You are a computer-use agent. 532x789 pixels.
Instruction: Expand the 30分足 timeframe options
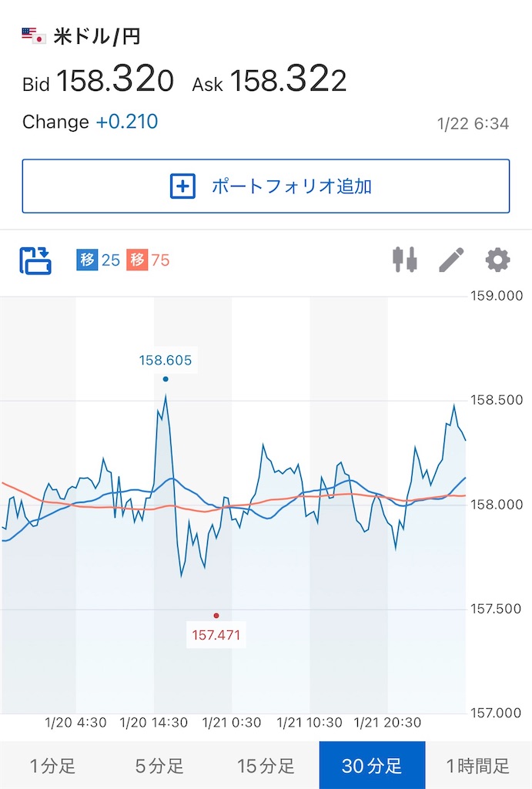coord(372,765)
